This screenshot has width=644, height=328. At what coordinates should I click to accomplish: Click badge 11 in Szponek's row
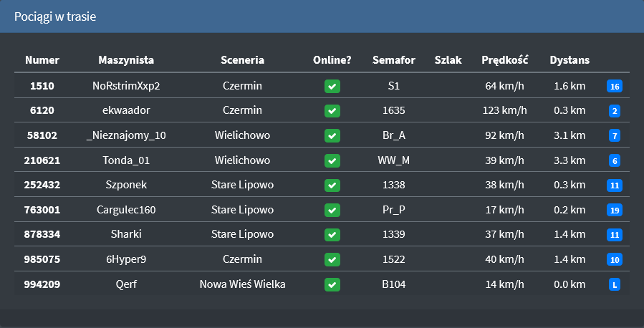click(x=615, y=185)
